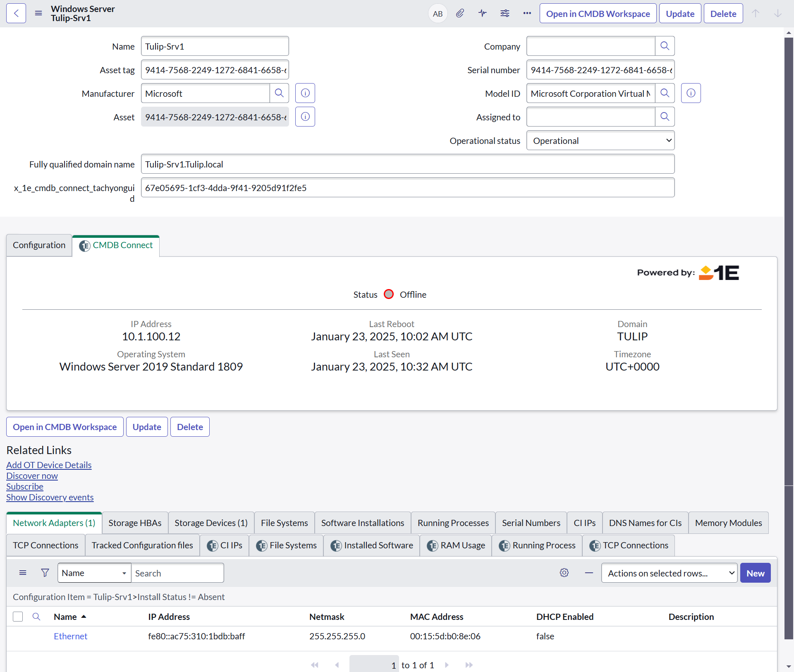
Task: Open the activity stream pulse icon
Action: point(482,13)
